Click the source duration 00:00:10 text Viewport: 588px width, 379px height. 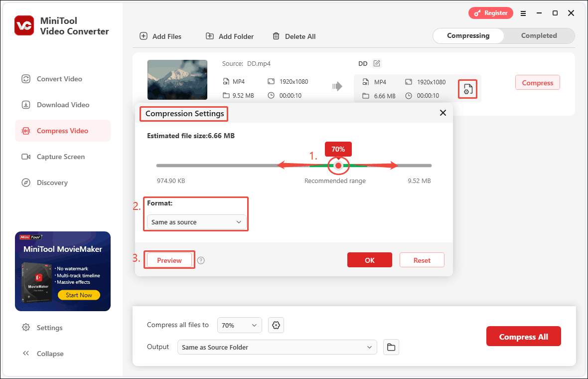click(x=290, y=96)
